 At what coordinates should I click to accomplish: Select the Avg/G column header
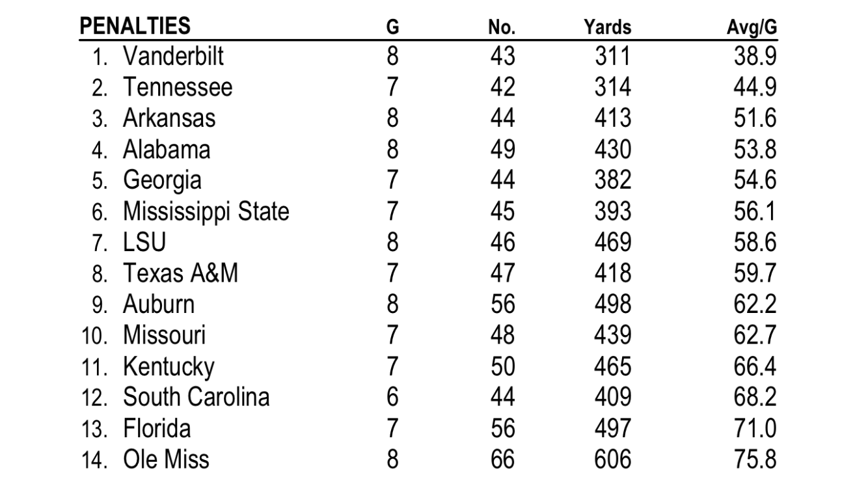pos(752,28)
